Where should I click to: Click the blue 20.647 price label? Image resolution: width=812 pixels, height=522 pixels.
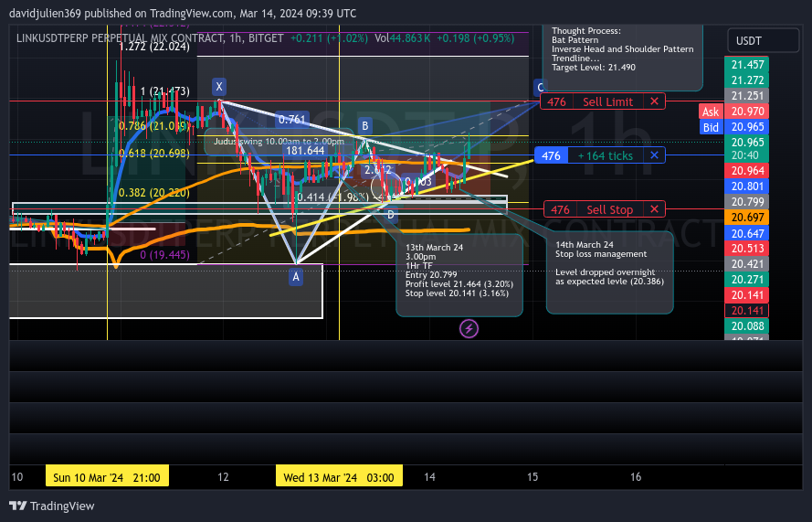(747, 233)
